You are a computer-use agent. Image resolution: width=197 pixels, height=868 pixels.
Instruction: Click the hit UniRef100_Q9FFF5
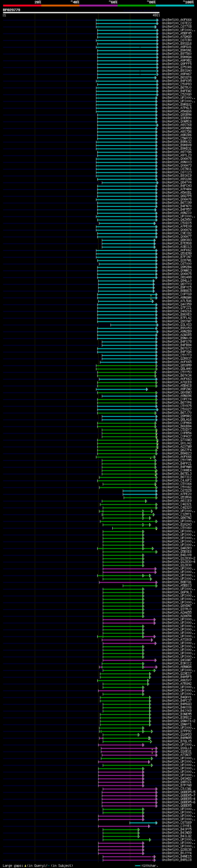click(x=177, y=64)
